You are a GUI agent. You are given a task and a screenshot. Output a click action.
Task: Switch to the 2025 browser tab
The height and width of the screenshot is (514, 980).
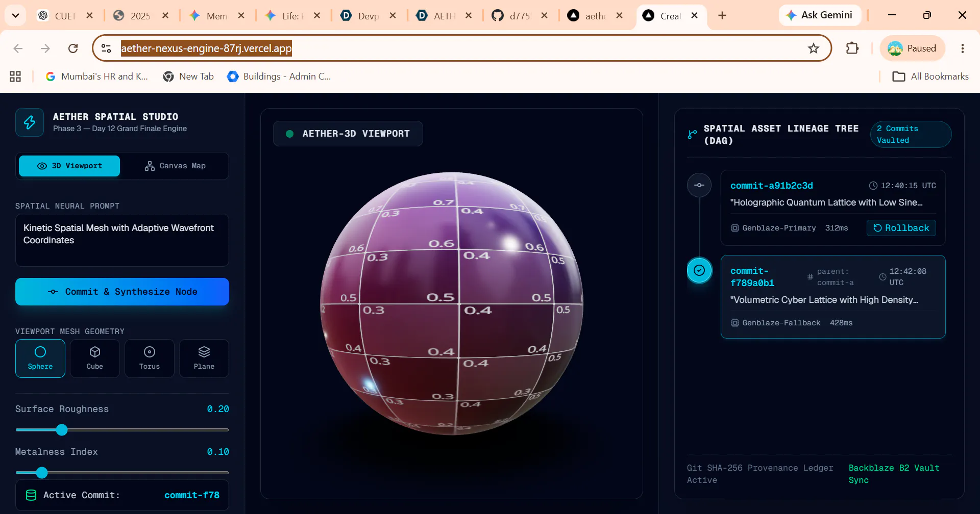coord(140,16)
